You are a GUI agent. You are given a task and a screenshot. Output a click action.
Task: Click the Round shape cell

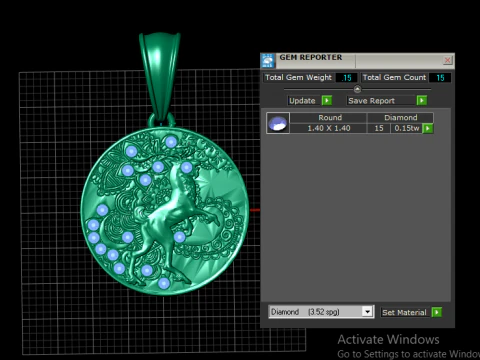(330, 118)
